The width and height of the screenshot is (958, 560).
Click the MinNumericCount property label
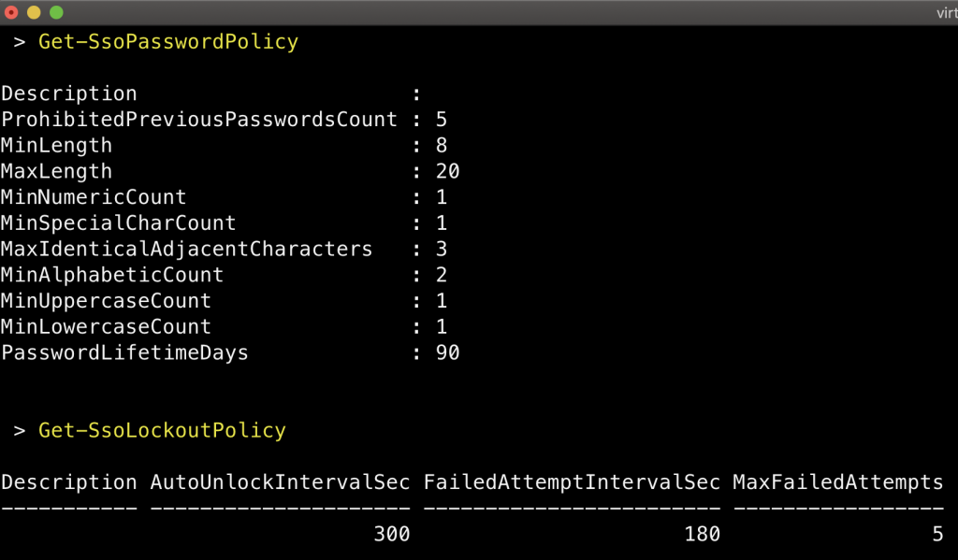(x=94, y=197)
